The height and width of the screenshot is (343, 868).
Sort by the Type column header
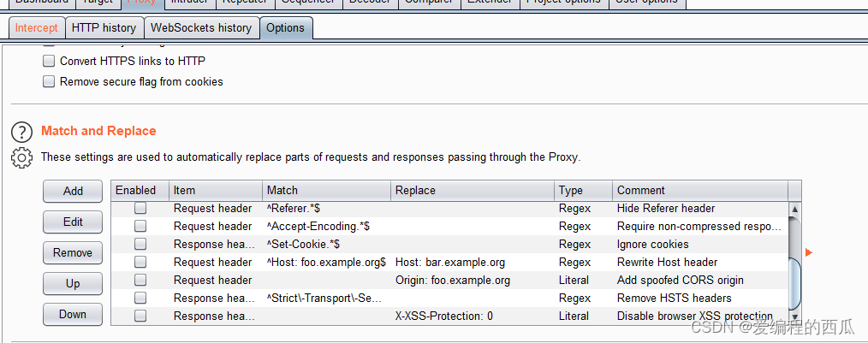coord(584,190)
